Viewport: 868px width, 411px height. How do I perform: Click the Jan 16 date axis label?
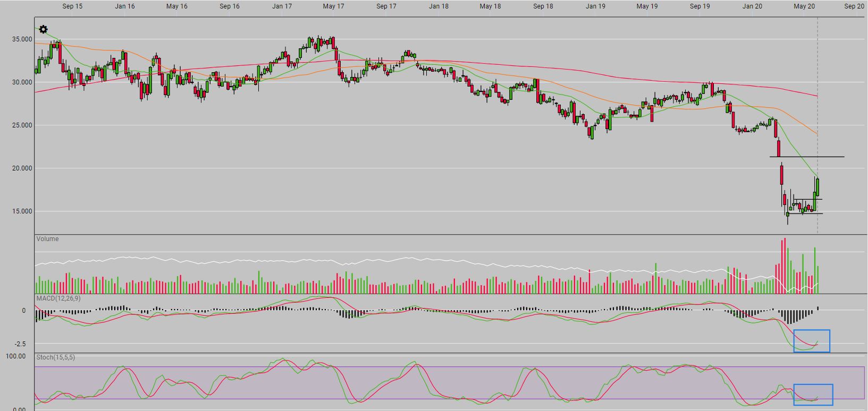(x=125, y=6)
